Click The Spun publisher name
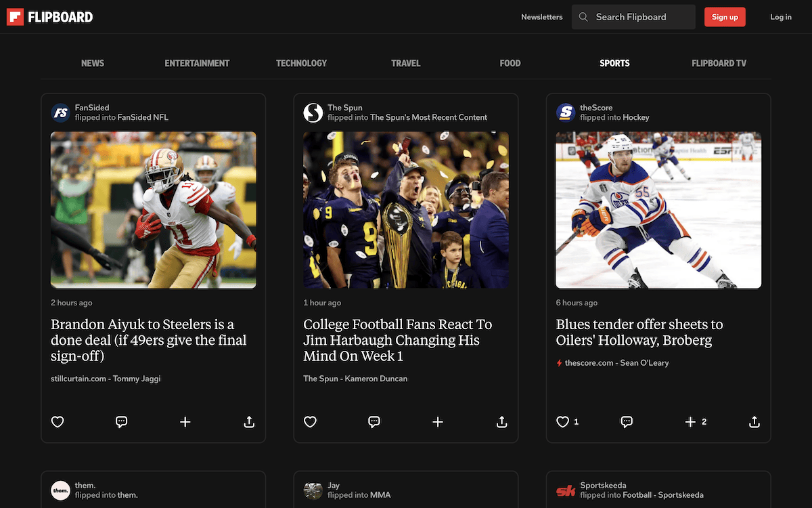The width and height of the screenshot is (812, 508). click(345, 108)
